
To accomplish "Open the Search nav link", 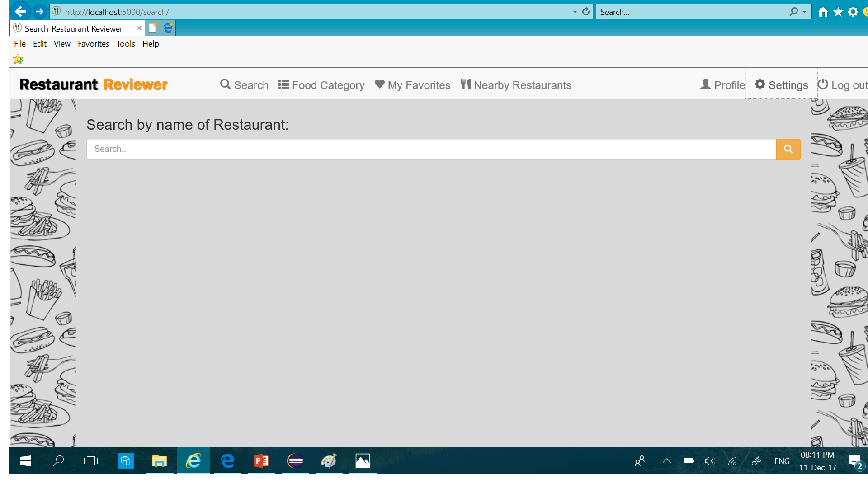I will 244,85.
